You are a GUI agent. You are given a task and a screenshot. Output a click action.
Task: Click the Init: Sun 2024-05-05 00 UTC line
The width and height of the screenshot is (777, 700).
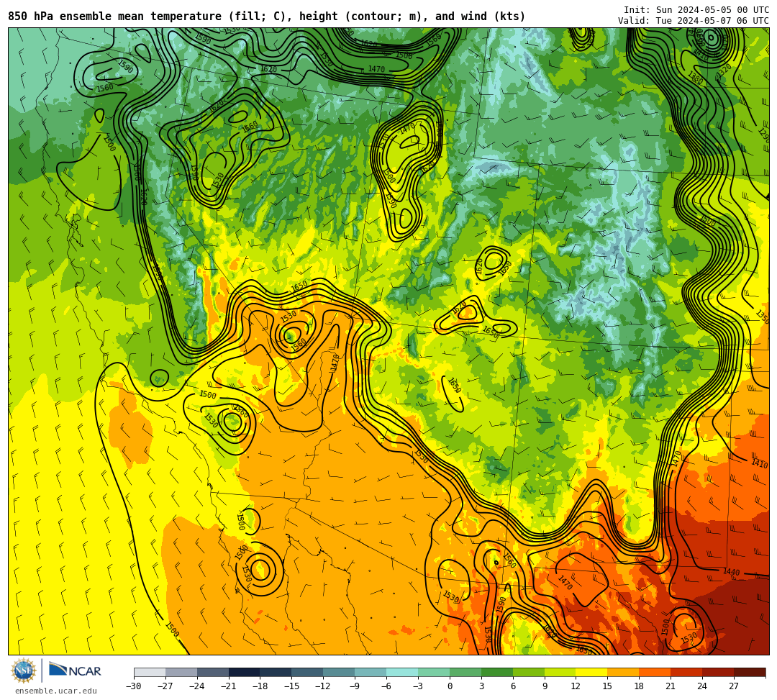[x=696, y=10]
